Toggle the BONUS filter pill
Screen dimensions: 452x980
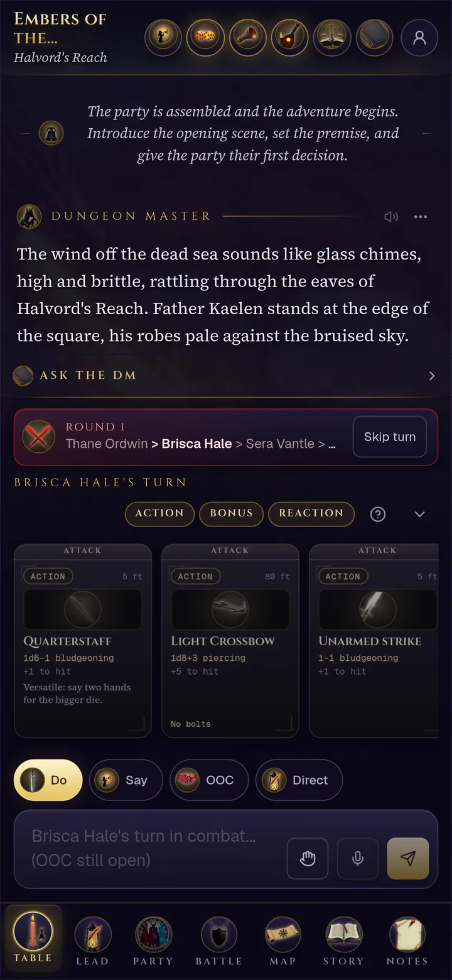[231, 513]
